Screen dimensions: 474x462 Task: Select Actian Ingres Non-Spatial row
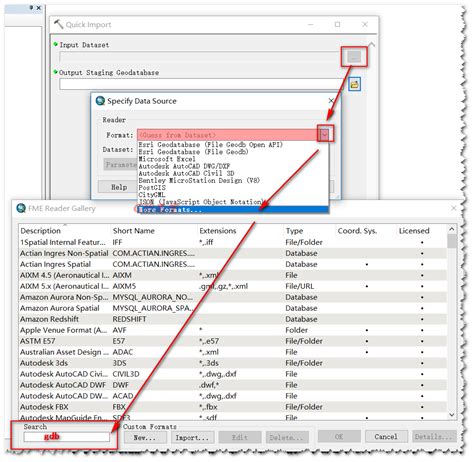point(233,253)
